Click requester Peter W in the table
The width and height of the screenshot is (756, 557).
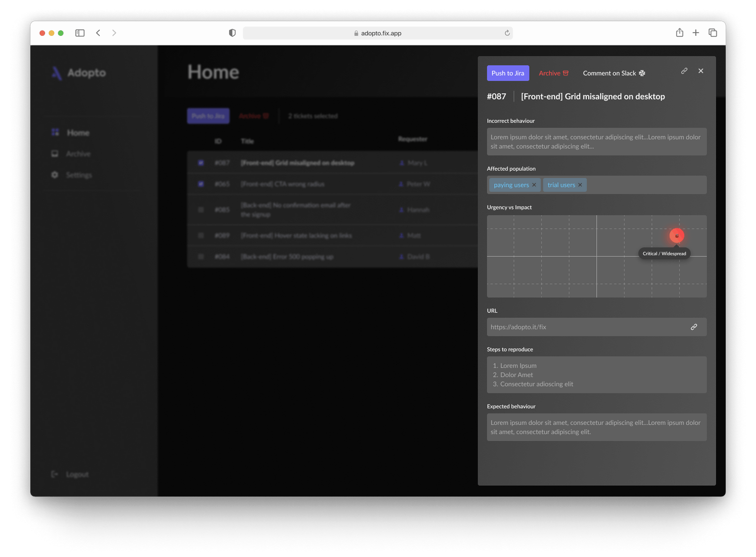click(x=414, y=184)
